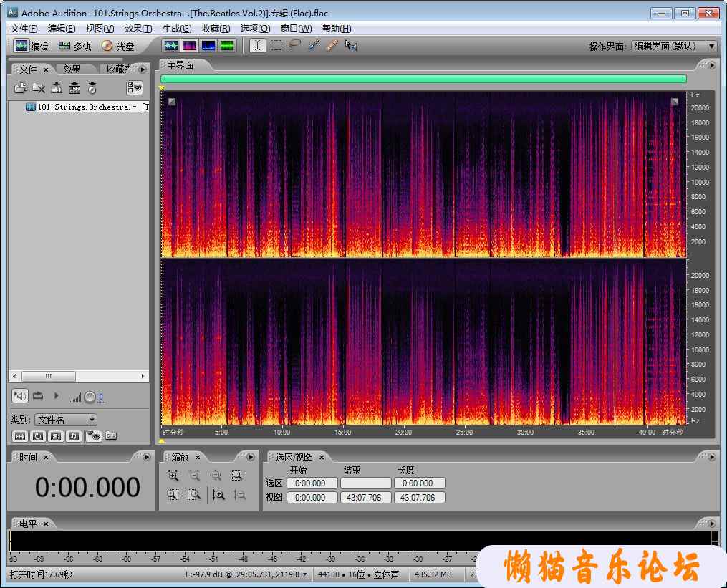Select the Marquee selection tool
727x588 pixels.
(276, 45)
